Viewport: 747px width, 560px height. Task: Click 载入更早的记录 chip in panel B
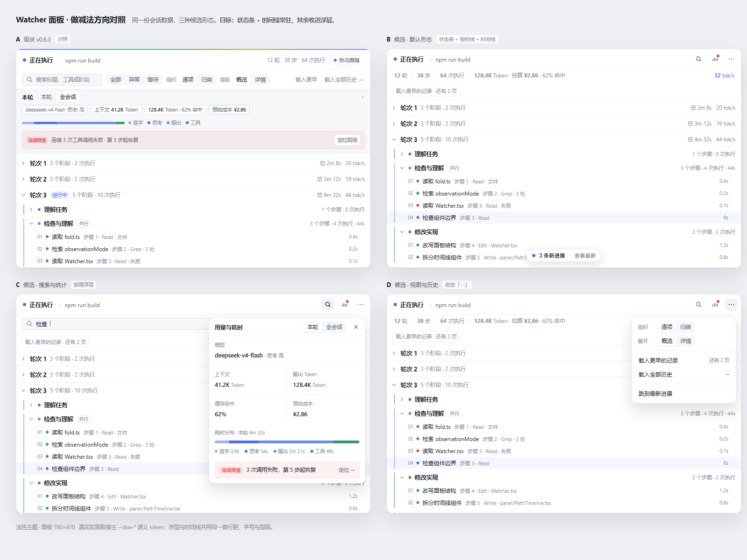pyautogui.click(x=426, y=91)
